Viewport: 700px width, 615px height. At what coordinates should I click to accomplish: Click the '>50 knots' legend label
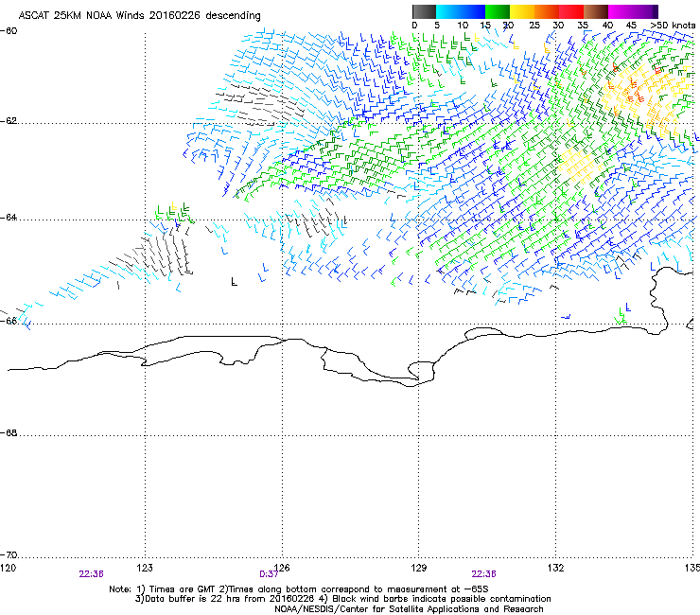pyautogui.click(x=673, y=26)
